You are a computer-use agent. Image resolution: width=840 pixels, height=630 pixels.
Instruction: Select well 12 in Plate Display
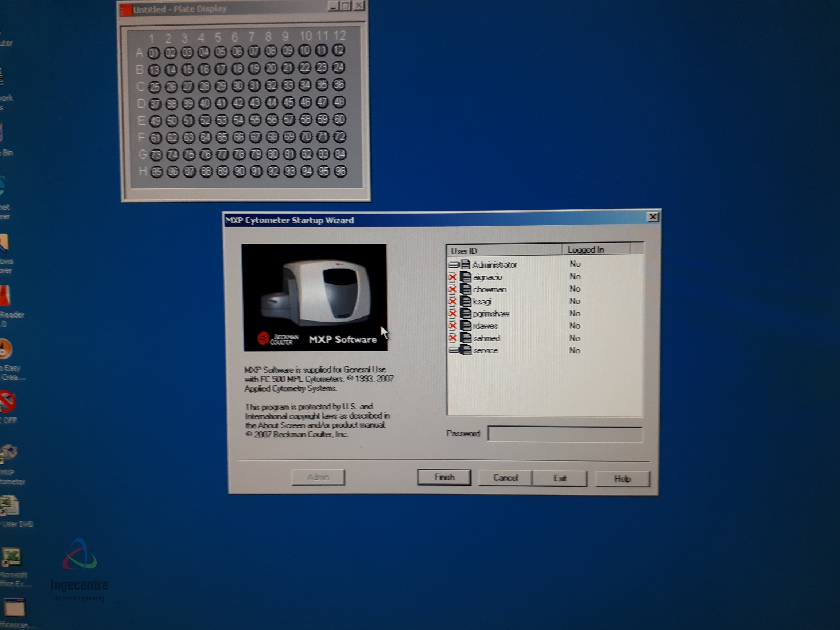338,50
